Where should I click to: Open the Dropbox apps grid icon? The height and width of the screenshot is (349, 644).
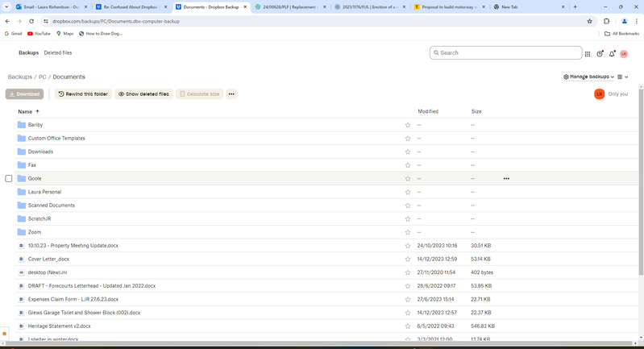tap(588, 53)
